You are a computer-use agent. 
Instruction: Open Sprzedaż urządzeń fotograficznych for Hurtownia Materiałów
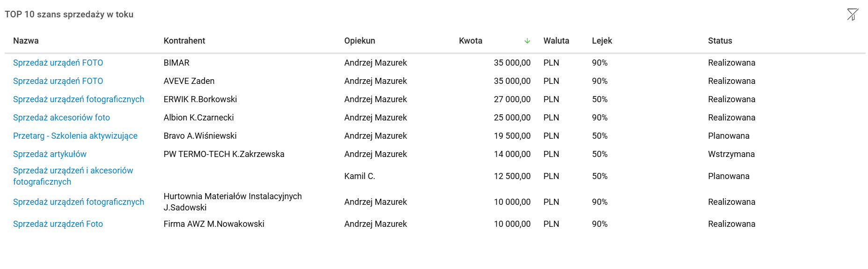pos(79,202)
